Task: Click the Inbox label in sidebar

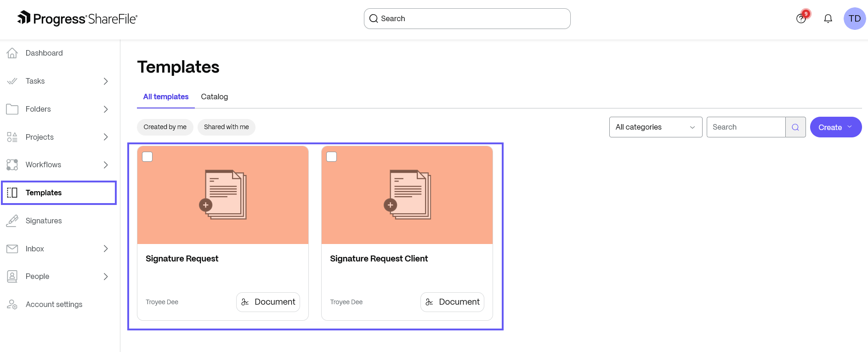Action: coord(35,249)
